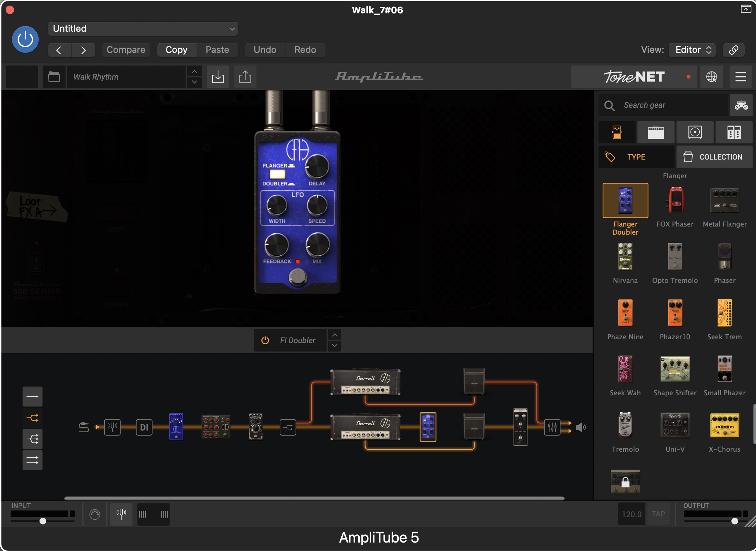Viewport: 756px width, 551px height.
Task: Select Flanger Doubler pedal thumbnail
Action: 625,200
